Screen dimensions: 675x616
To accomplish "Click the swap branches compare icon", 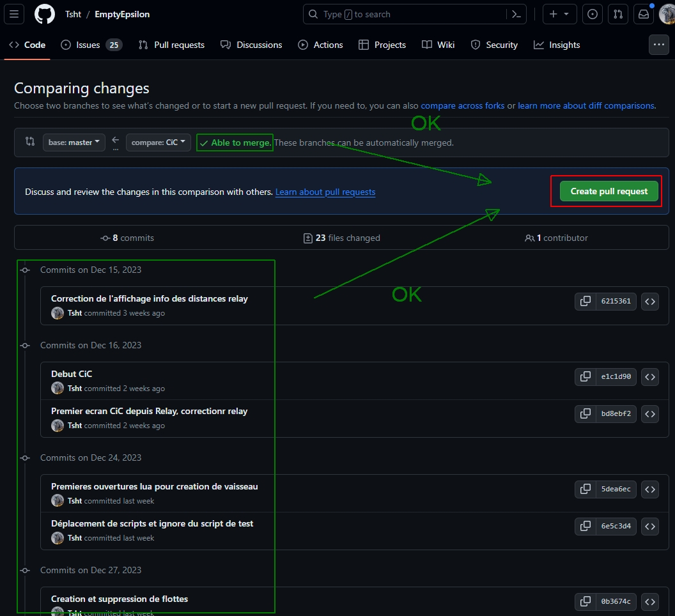I will [30, 142].
